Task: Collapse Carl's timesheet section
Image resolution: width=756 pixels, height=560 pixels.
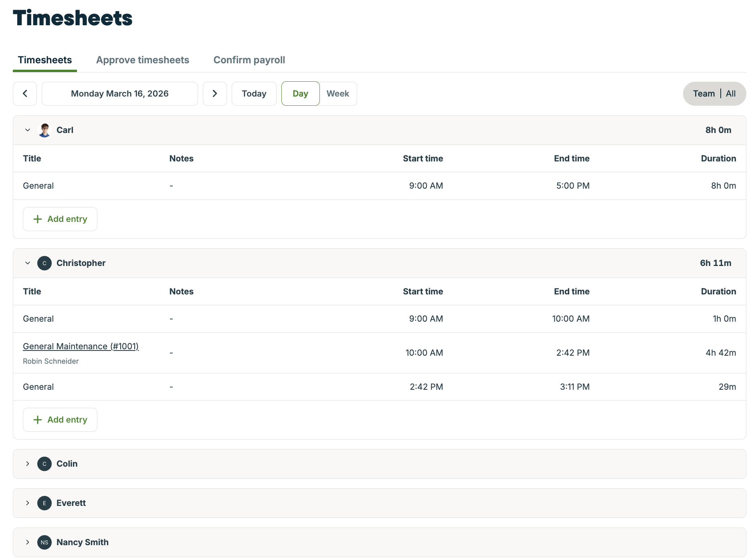Action: click(27, 130)
